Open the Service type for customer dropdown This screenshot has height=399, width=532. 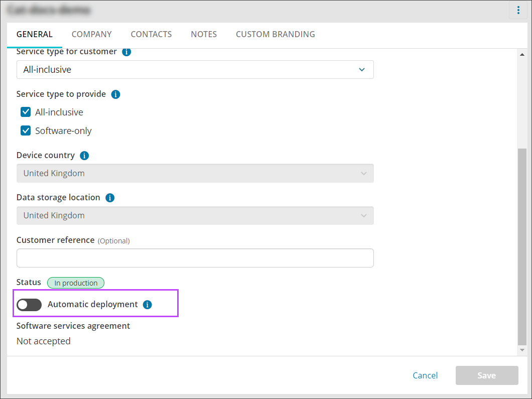pos(195,70)
